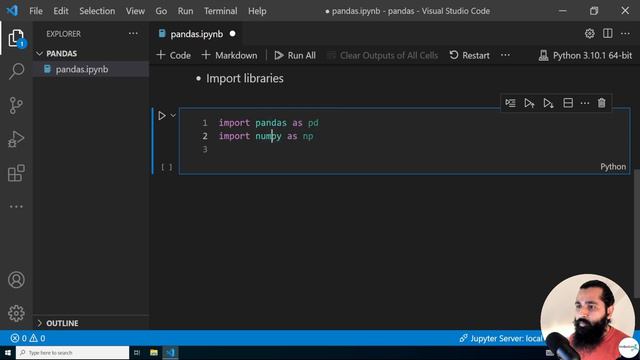Open more cell actions ellipsis
The image size is (640, 360).
pos(585,103)
